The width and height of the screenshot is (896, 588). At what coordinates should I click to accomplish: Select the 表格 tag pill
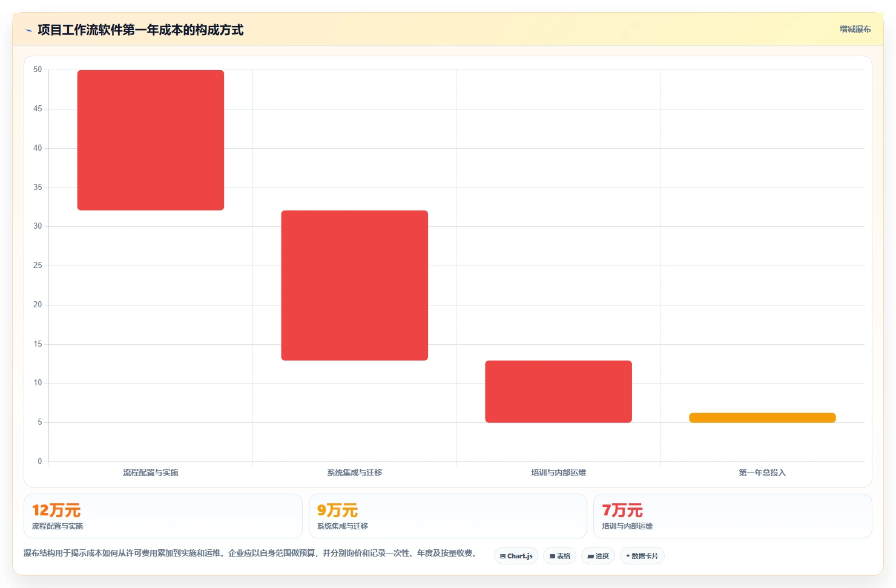coord(559,556)
